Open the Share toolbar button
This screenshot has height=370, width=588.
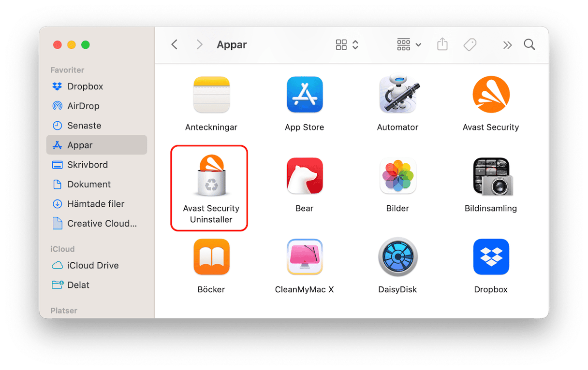(442, 44)
